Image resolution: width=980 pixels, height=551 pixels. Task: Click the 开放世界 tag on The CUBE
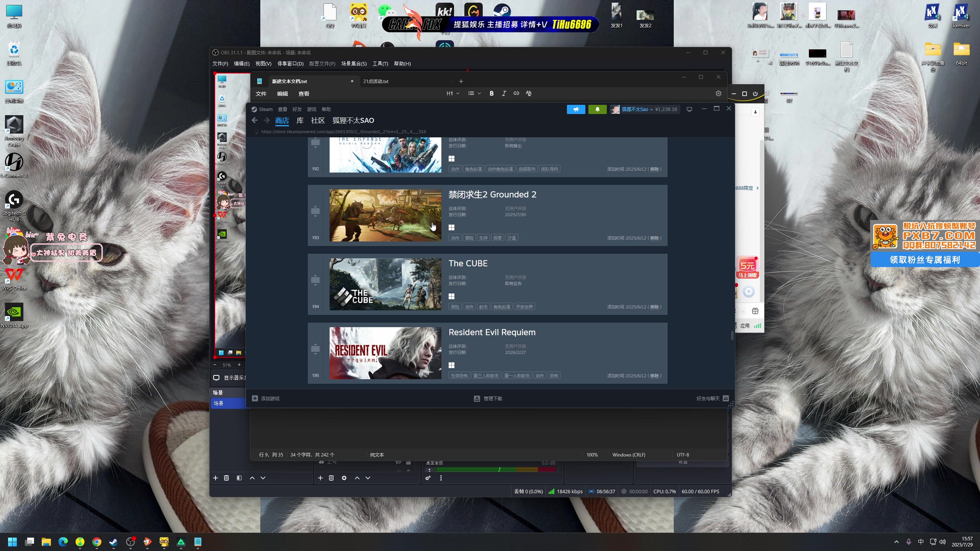pyautogui.click(x=524, y=307)
